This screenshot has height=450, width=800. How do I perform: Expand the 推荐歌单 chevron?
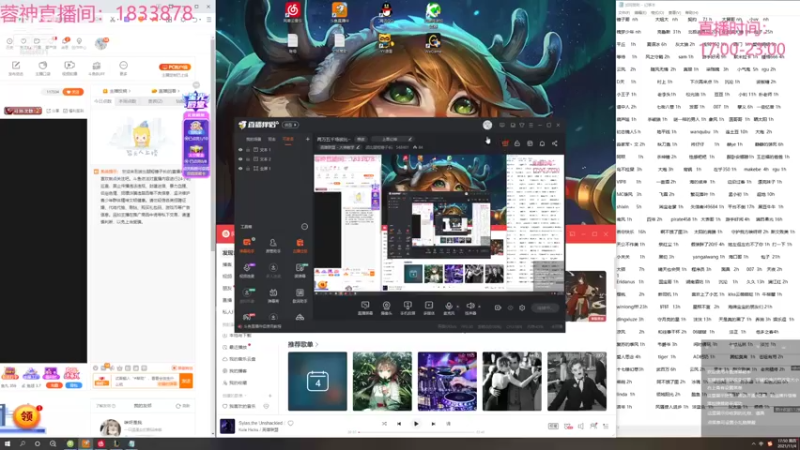tap(317, 345)
